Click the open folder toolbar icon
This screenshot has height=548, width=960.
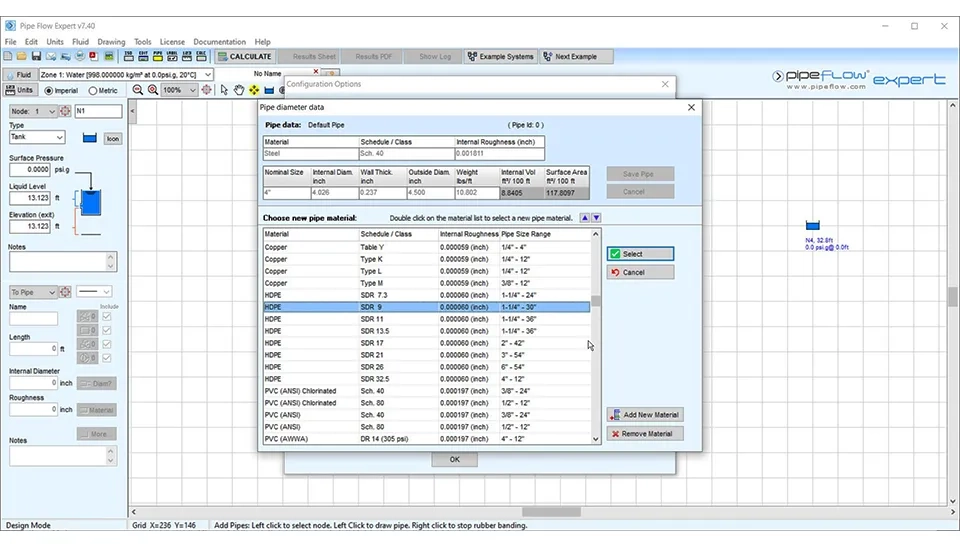(x=23, y=57)
